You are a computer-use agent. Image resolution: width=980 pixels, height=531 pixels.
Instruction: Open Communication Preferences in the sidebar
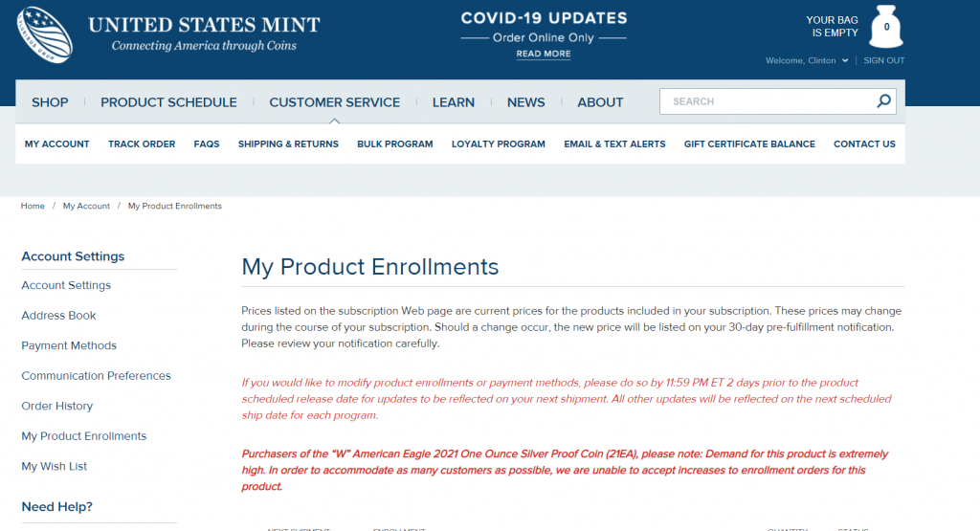(97, 376)
